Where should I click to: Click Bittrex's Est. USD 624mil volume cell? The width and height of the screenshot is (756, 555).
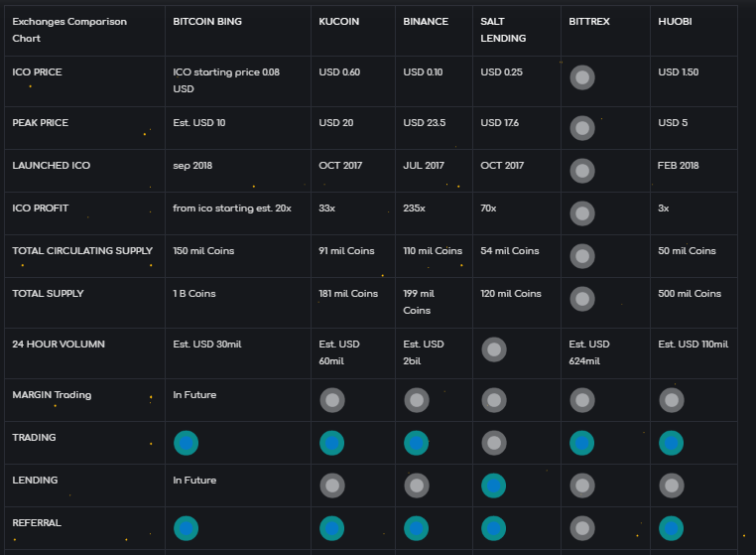590,352
